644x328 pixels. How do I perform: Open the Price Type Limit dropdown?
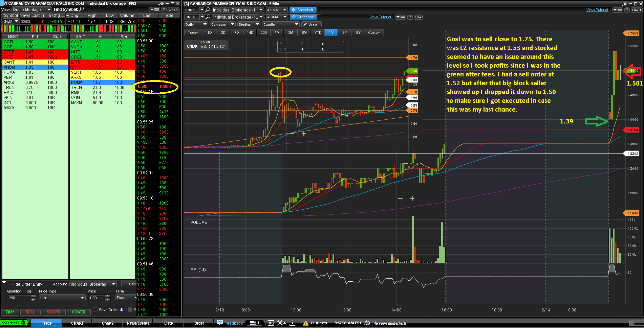62,298
